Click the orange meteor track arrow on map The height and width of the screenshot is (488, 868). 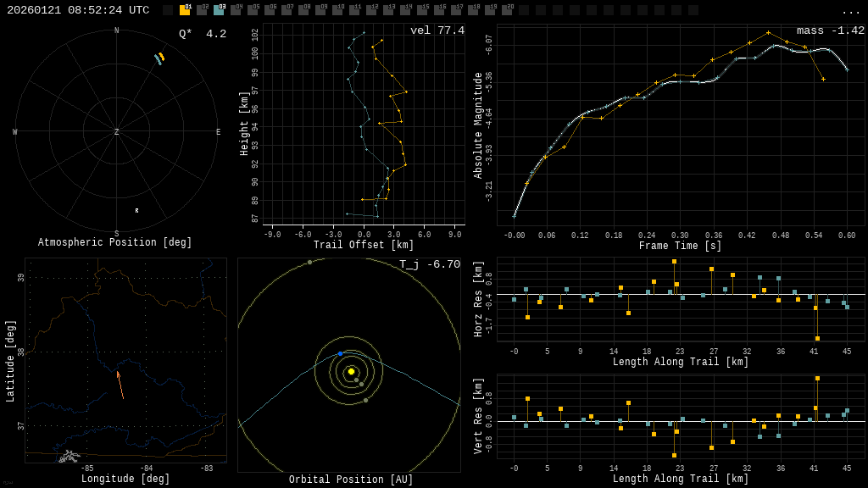pos(120,384)
